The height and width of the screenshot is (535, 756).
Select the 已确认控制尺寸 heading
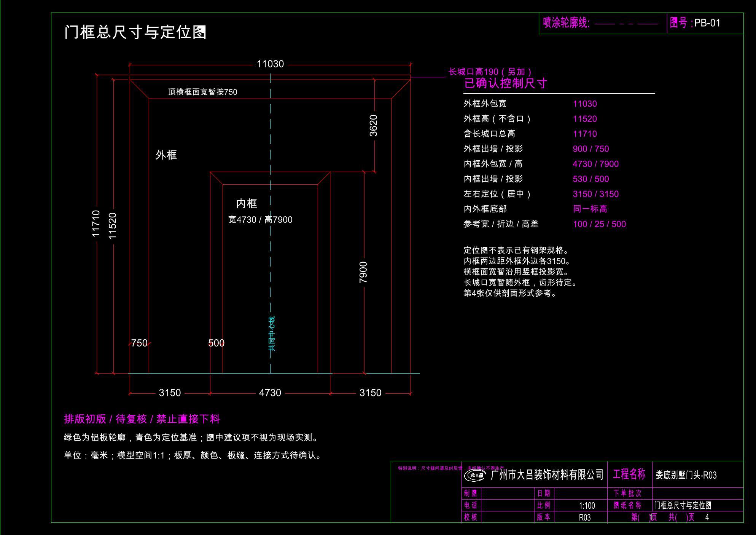point(506,83)
